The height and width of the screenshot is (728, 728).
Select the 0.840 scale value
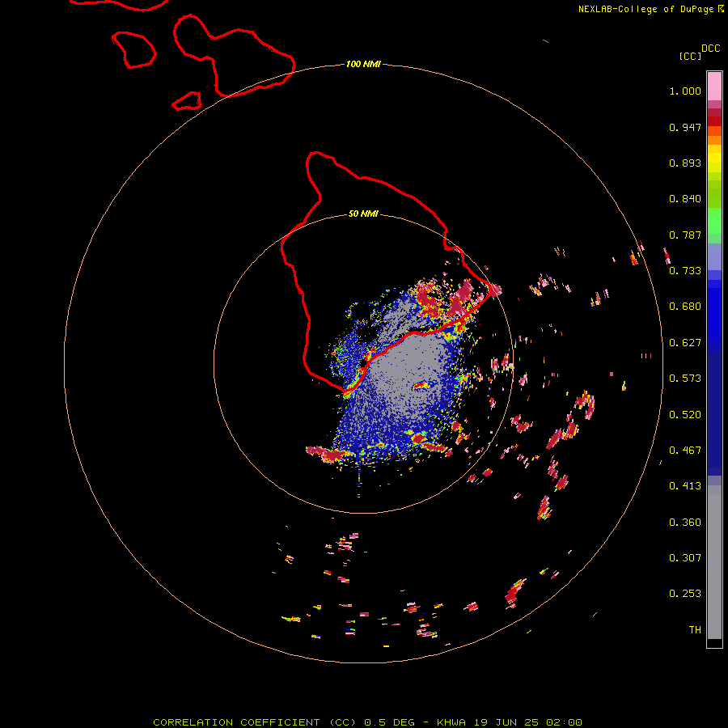pos(685,199)
